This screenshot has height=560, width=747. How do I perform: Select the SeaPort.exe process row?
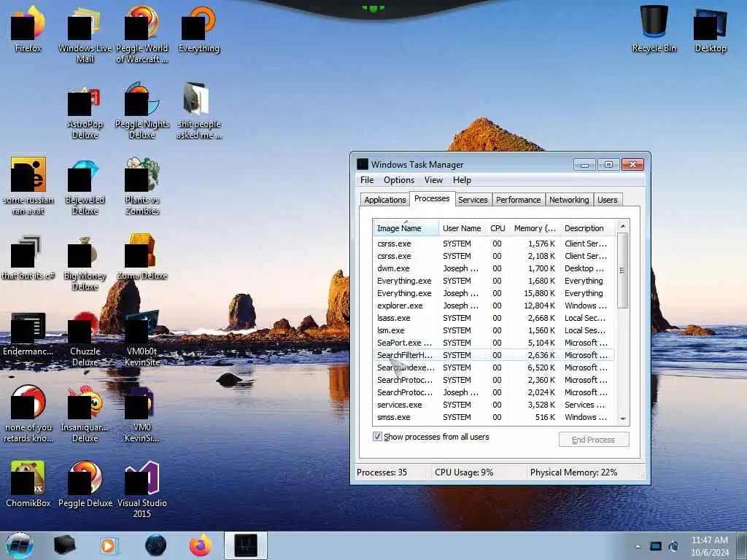[x=494, y=343]
